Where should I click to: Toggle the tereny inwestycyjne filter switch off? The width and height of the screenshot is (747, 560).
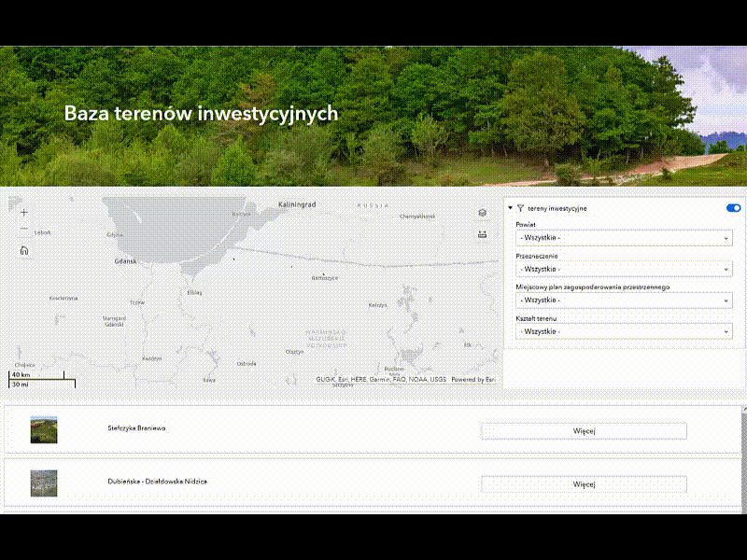coord(733,208)
